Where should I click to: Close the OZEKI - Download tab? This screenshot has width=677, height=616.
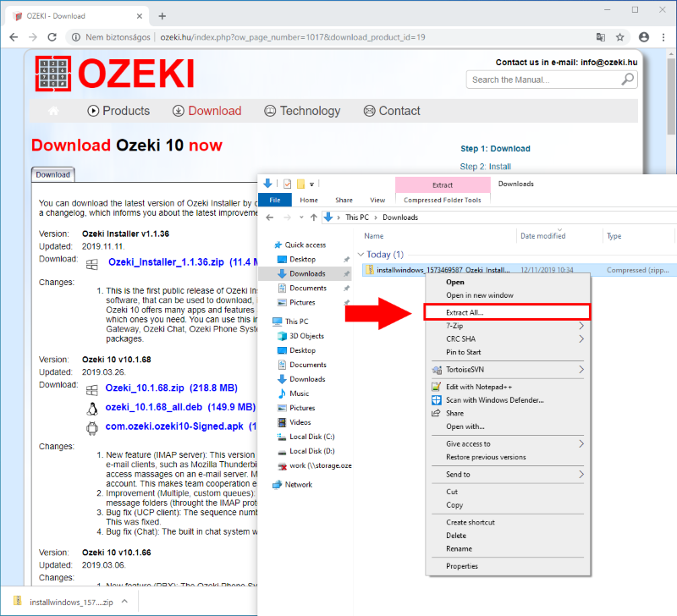pyautogui.click(x=140, y=16)
